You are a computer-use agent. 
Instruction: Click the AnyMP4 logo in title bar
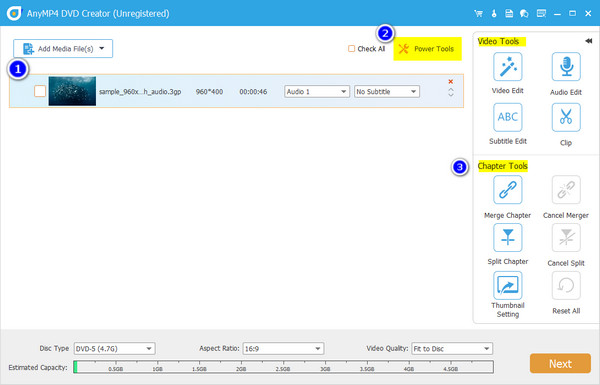tap(14, 13)
